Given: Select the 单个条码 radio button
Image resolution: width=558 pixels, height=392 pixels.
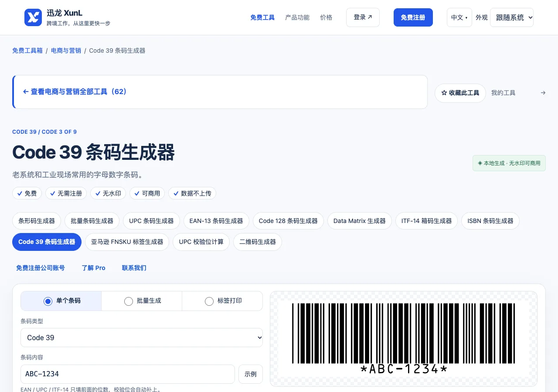Looking at the screenshot, I should (x=48, y=301).
